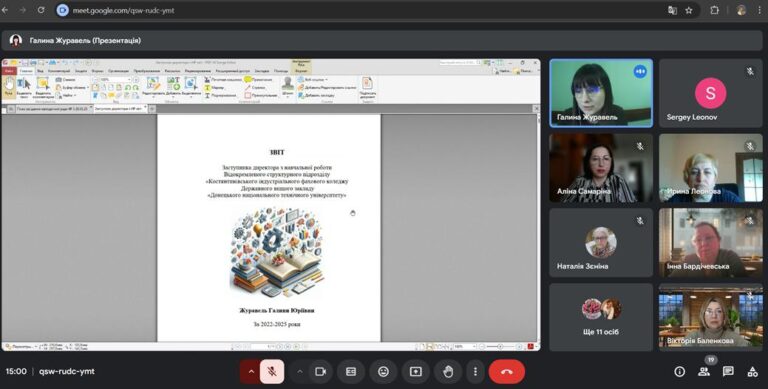This screenshot has width=768, height=389.
Task: Go back in the browser
Action: point(5,10)
